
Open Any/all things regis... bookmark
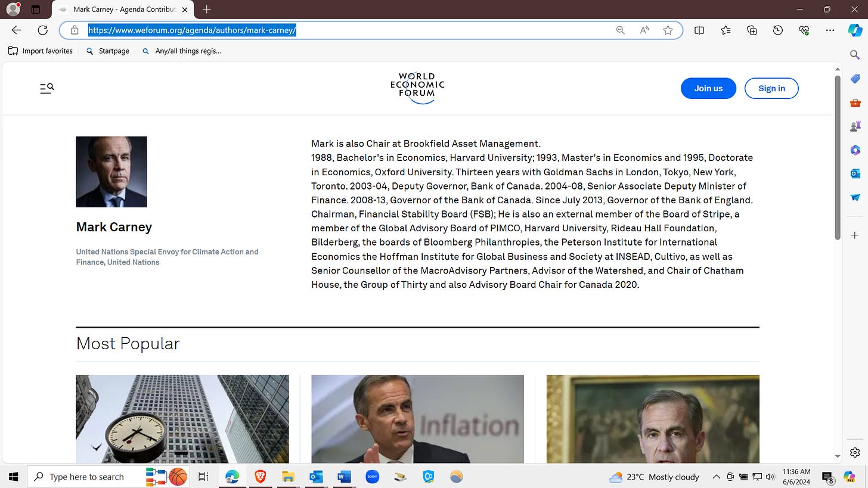pos(181,51)
